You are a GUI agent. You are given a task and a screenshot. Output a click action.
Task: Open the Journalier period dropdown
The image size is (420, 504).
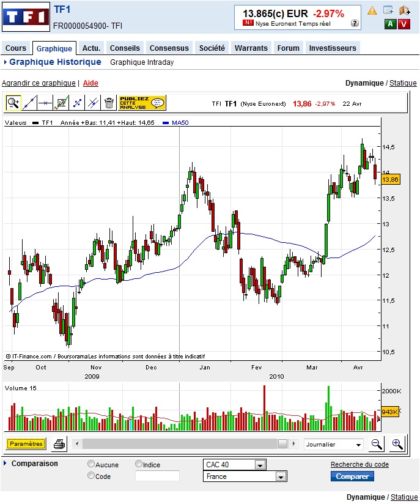[334, 445]
